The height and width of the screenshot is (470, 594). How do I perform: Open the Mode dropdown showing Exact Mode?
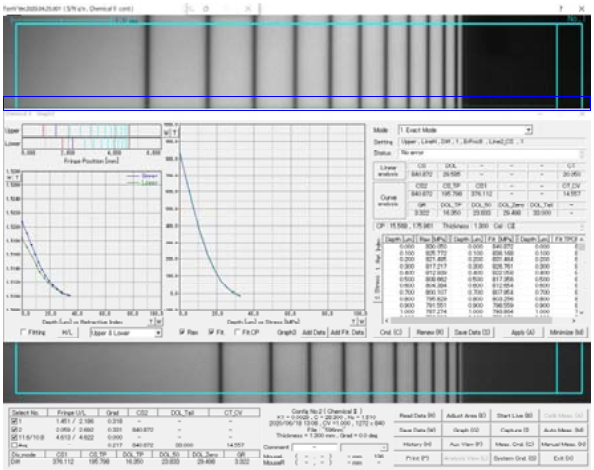click(x=465, y=130)
